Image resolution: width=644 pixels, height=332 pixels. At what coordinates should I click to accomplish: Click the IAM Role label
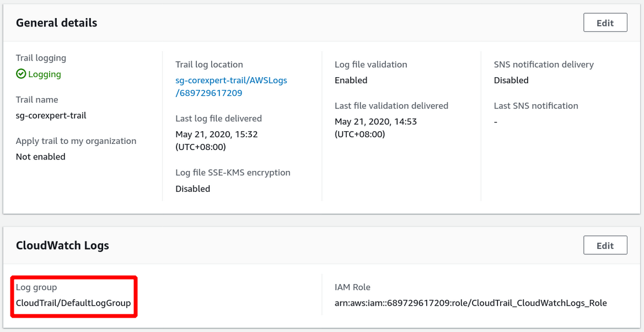coord(352,287)
